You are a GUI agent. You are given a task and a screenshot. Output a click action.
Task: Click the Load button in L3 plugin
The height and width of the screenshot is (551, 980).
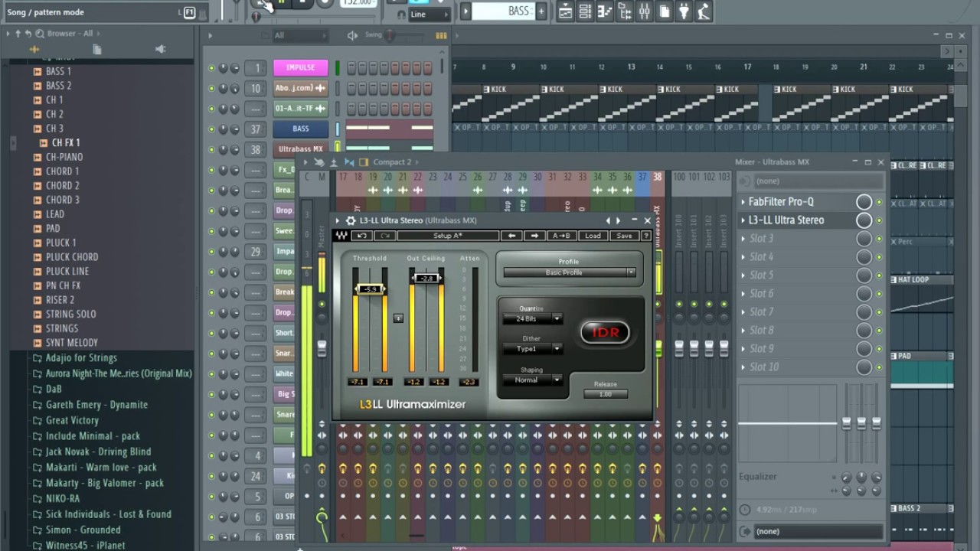point(593,236)
